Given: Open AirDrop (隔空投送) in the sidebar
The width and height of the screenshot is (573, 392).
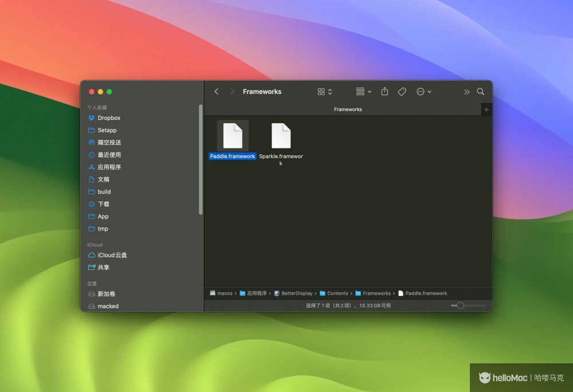Looking at the screenshot, I should (x=109, y=143).
